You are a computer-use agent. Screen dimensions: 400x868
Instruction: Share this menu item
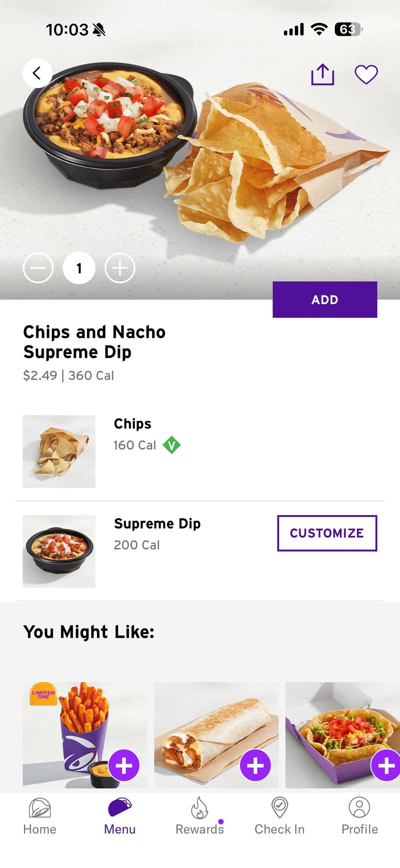[322, 74]
